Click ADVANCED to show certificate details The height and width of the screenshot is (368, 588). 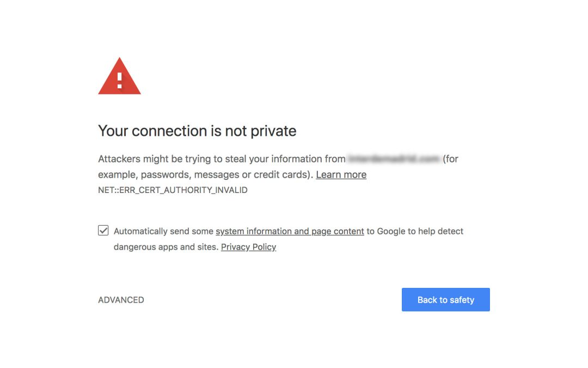pyautogui.click(x=121, y=299)
